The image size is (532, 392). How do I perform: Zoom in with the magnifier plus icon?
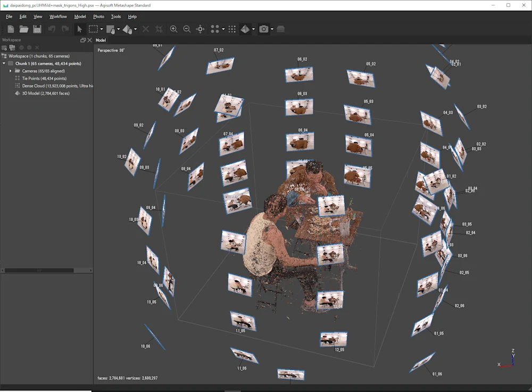pyautogui.click(x=173, y=29)
